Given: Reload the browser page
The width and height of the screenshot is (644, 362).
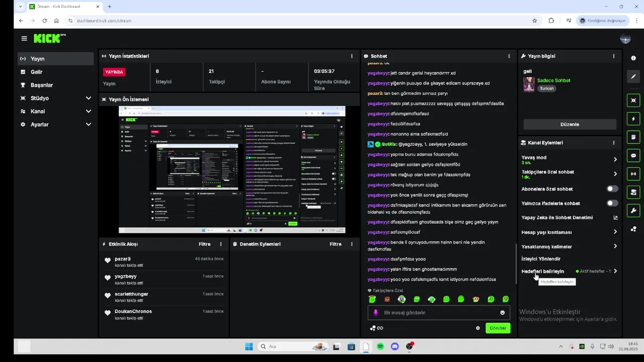Looking at the screenshot, I should pyautogui.click(x=44, y=21).
